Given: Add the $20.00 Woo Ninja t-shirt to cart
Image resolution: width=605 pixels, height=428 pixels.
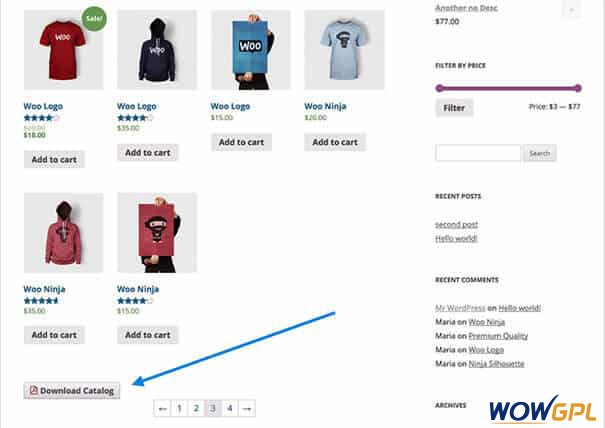Looking at the screenshot, I should coord(335,142).
